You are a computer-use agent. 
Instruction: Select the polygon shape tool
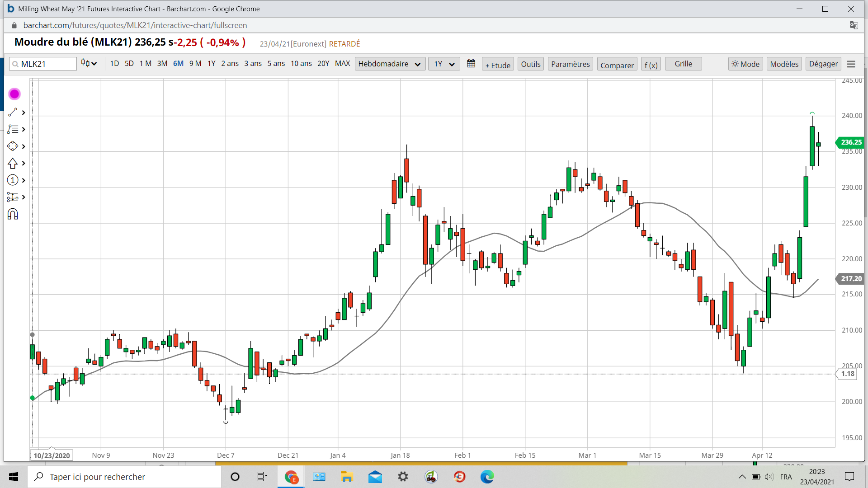click(x=13, y=146)
